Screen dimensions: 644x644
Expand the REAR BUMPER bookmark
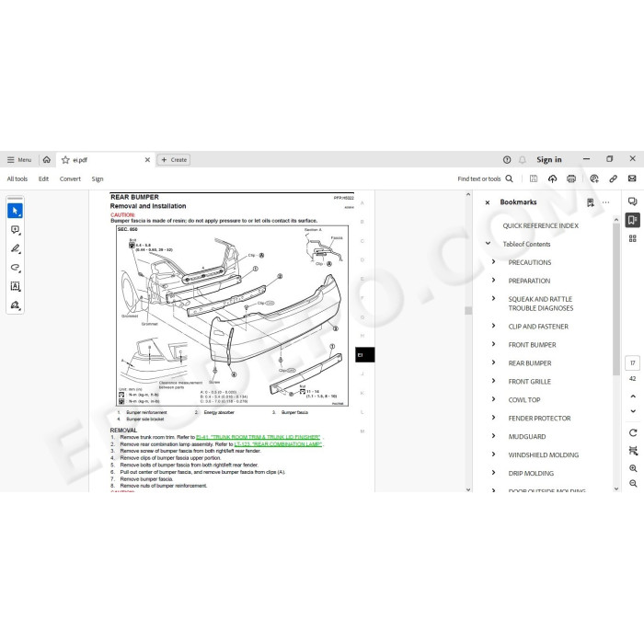[494, 362]
